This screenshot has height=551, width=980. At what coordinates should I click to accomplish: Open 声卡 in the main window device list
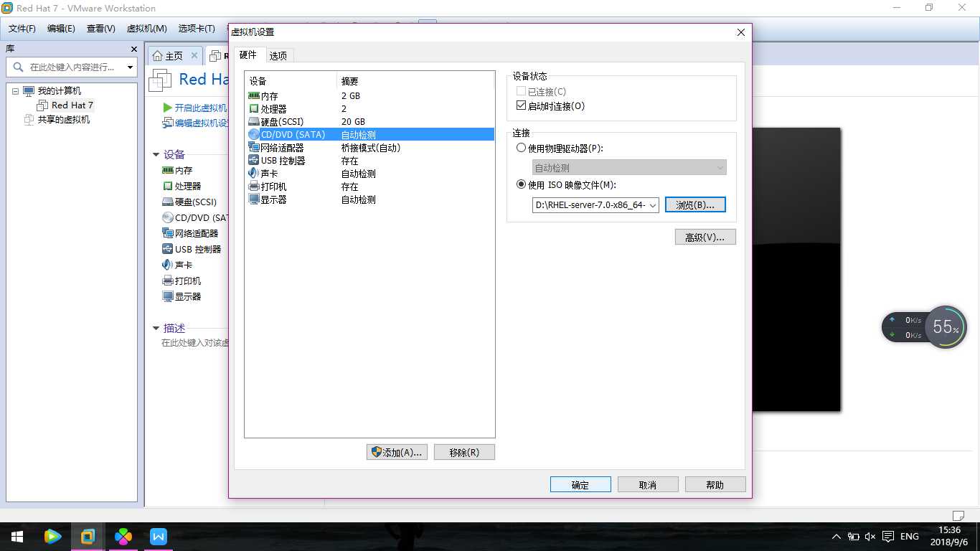(177, 265)
